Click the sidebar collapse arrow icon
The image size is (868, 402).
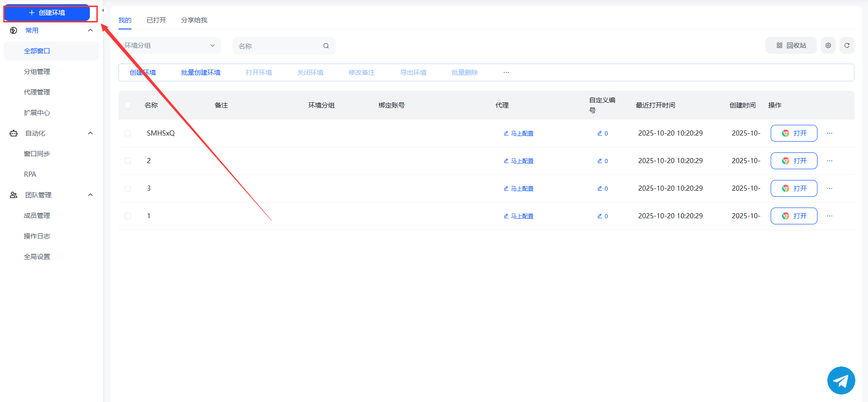click(x=103, y=10)
